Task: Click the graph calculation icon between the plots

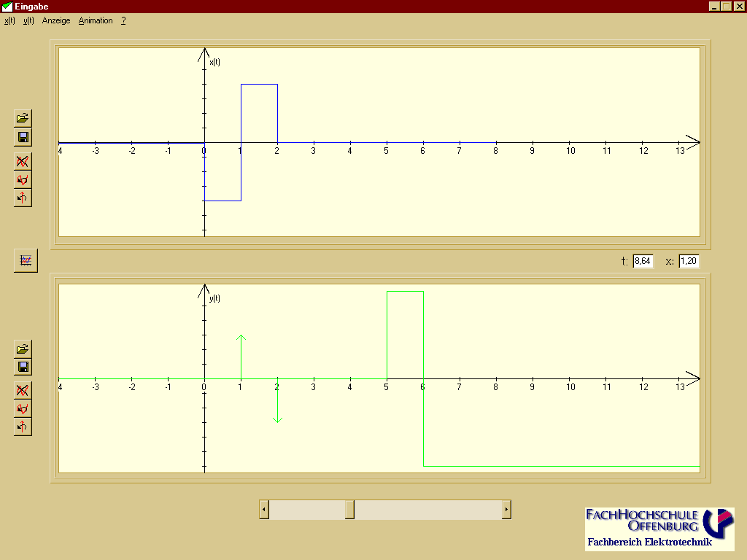Action: (x=26, y=260)
